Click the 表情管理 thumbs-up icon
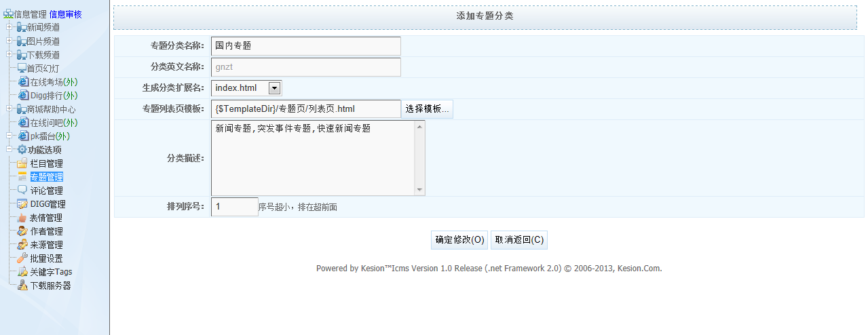 tap(22, 218)
